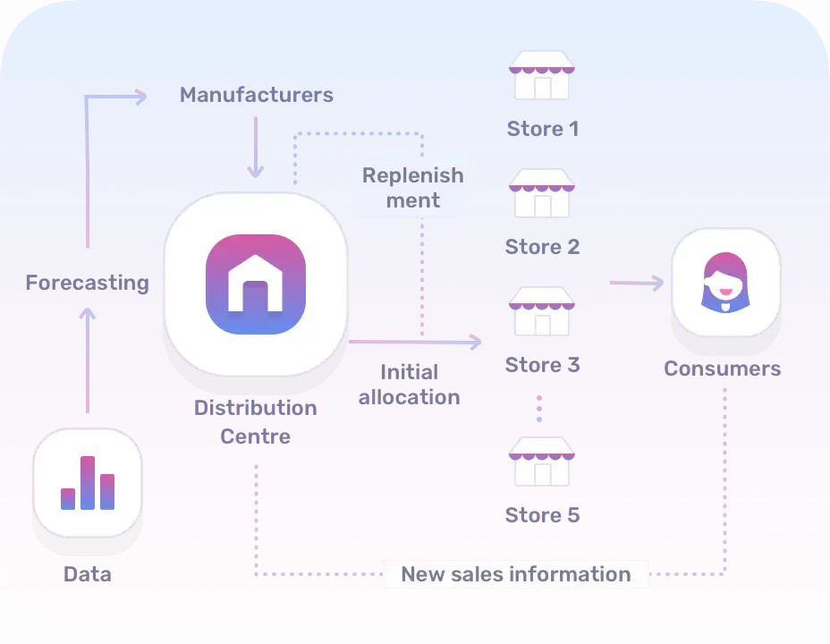Click the arrow pointing to Consumers
This screenshot has height=644, width=830.
(637, 284)
